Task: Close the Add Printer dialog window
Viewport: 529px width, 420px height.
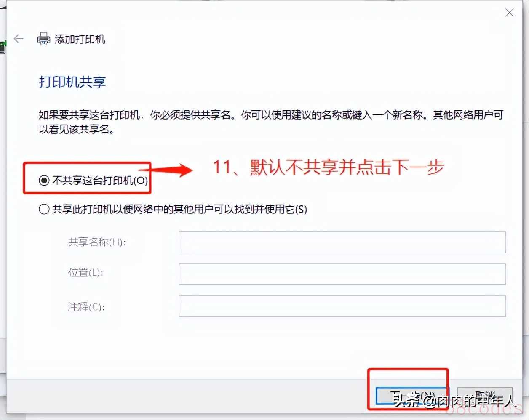Action: (509, 13)
